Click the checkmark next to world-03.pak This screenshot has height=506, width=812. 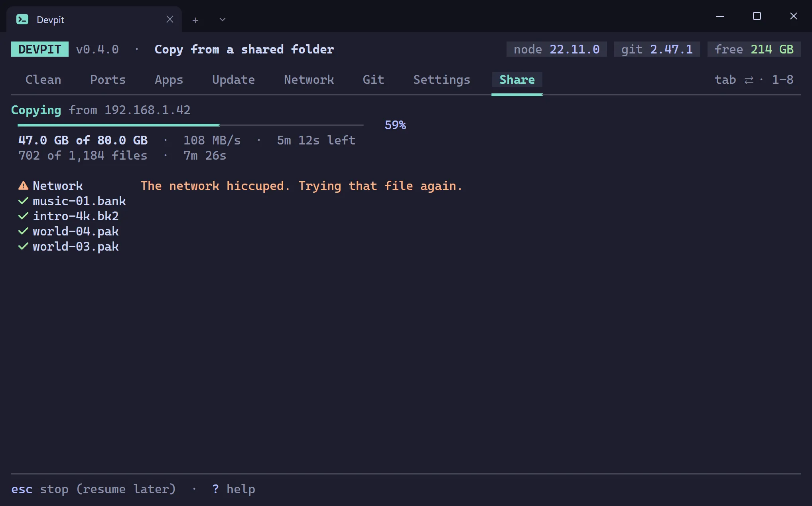[23, 246]
